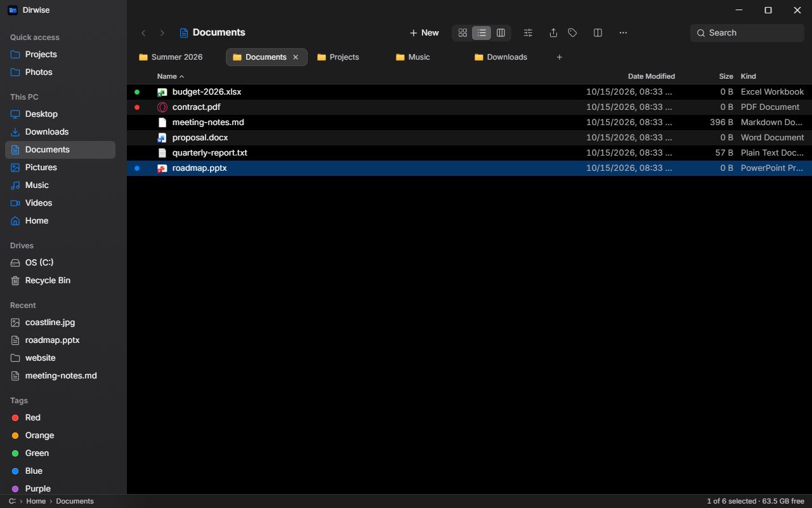
Task: Toggle the split pane layout
Action: coord(598,33)
